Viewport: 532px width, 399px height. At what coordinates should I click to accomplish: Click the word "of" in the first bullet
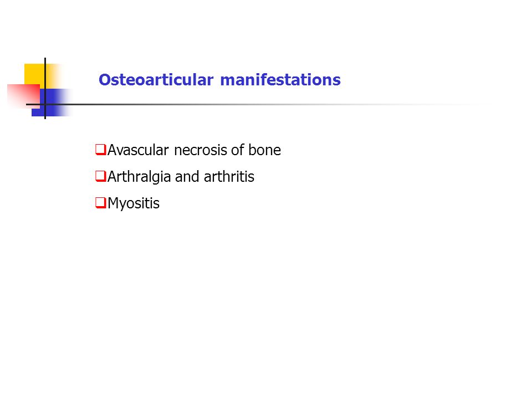pyautogui.click(x=238, y=150)
